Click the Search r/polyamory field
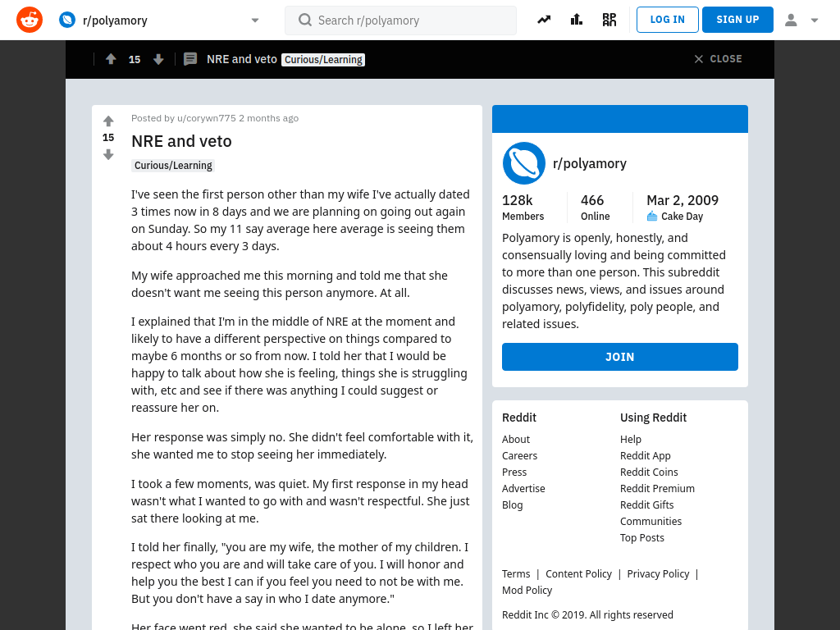This screenshot has height=630, width=840. tap(400, 21)
